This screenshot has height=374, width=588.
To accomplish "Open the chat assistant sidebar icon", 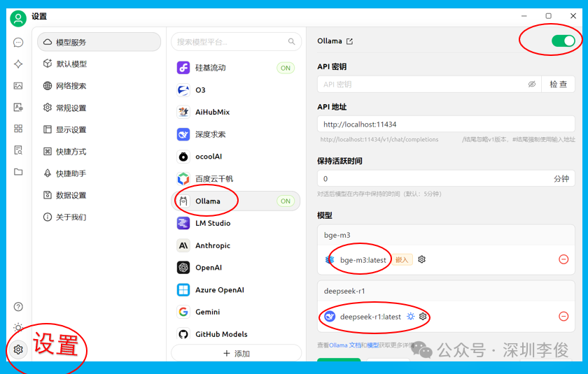I will pyautogui.click(x=18, y=43).
